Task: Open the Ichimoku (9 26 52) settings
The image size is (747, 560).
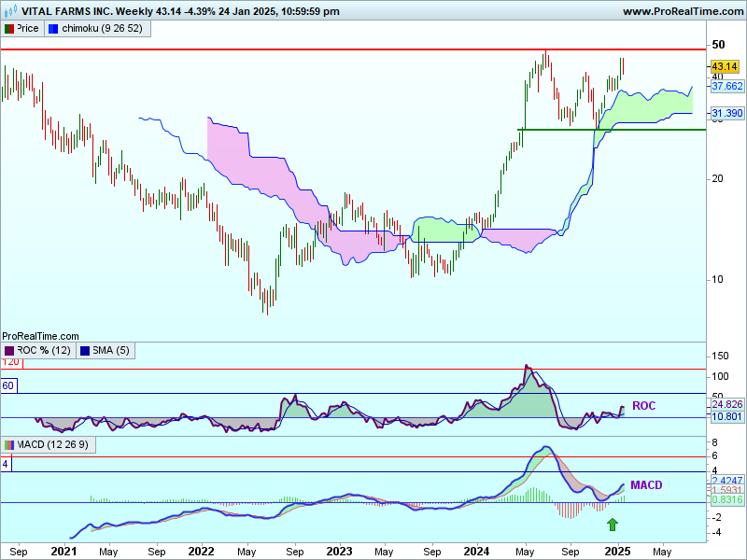Action: (101, 29)
